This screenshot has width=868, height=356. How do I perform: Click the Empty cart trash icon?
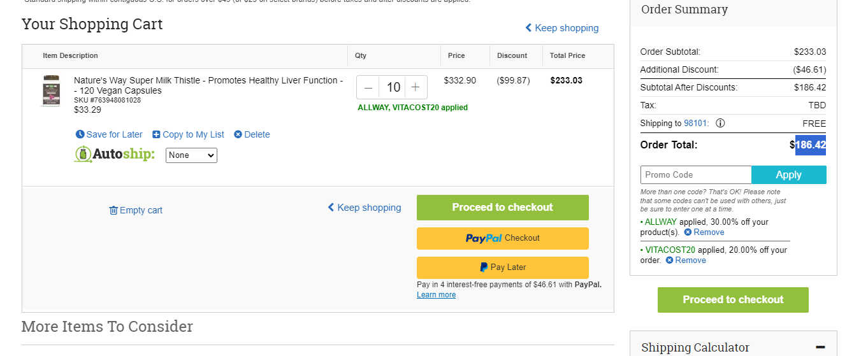tap(113, 210)
